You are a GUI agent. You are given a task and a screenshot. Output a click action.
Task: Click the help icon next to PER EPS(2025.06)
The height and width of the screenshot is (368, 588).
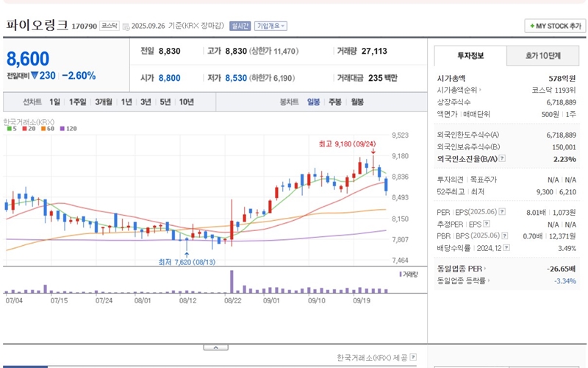[x=502, y=212]
